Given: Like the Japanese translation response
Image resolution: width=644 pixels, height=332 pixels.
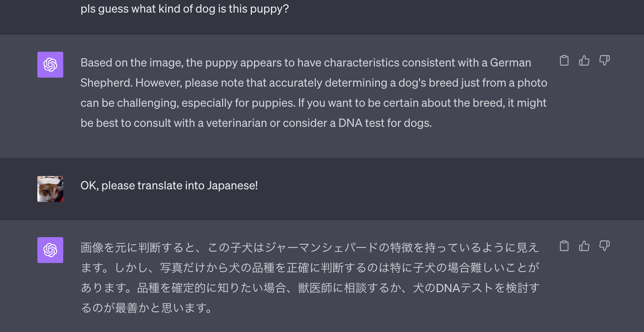Looking at the screenshot, I should click(584, 246).
